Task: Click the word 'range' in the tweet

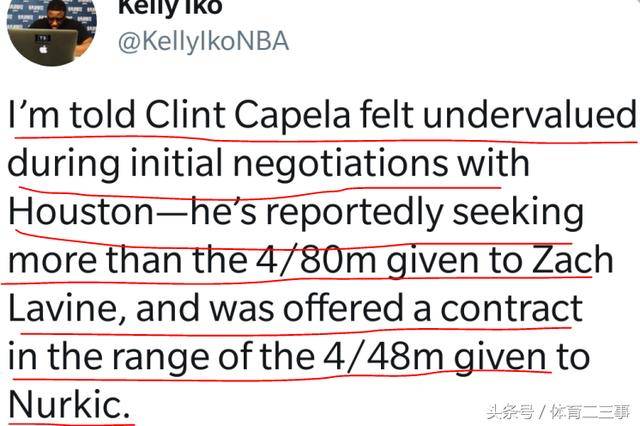Action: tap(162, 358)
